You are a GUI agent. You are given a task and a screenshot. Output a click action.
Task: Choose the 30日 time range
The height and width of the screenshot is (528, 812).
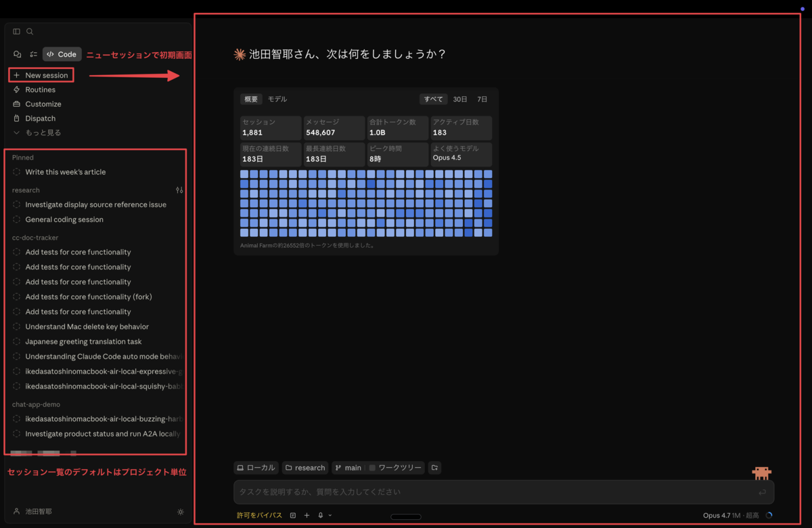[x=460, y=99]
